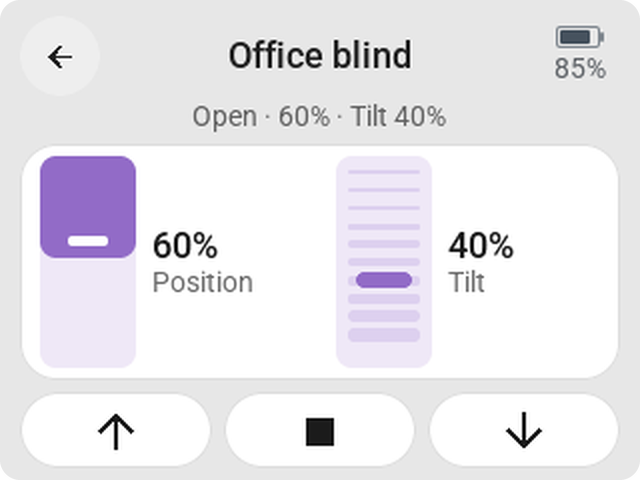Click the top slat of the tilt slider
Image resolution: width=640 pixels, height=480 pixels.
click(384, 172)
